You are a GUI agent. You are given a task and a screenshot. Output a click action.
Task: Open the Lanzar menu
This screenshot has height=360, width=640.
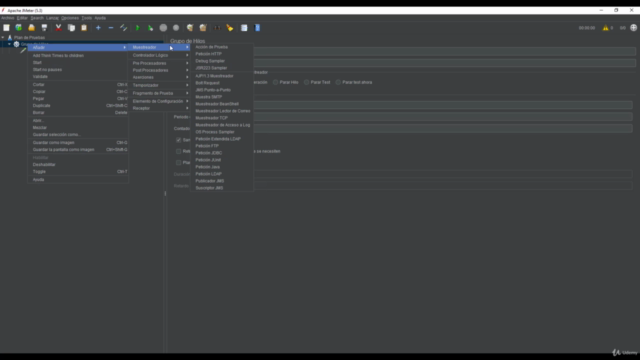pyautogui.click(x=52, y=18)
